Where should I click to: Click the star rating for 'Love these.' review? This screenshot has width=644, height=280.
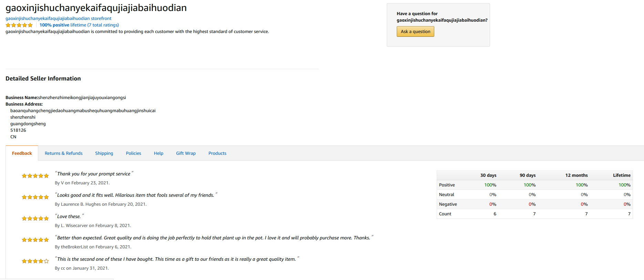tap(35, 218)
